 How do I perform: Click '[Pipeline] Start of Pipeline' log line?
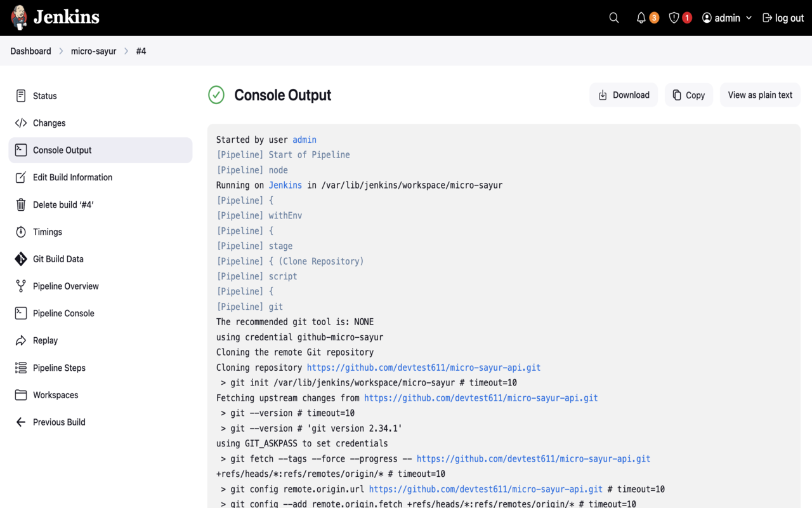pos(283,155)
